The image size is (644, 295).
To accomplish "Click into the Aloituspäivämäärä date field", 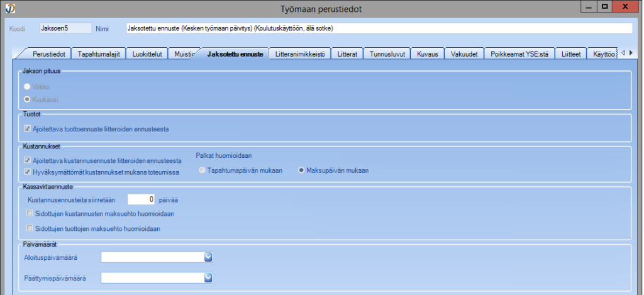I will pos(152,257).
